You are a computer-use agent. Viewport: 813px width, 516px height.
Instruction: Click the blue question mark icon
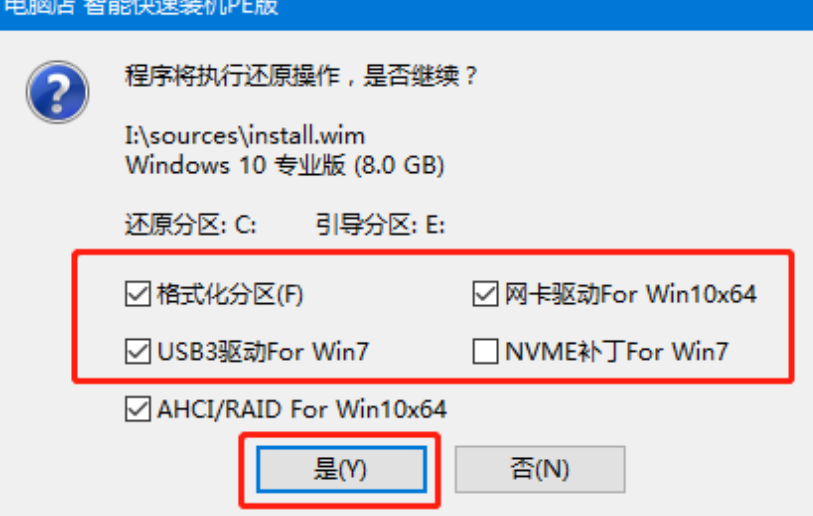click(58, 92)
